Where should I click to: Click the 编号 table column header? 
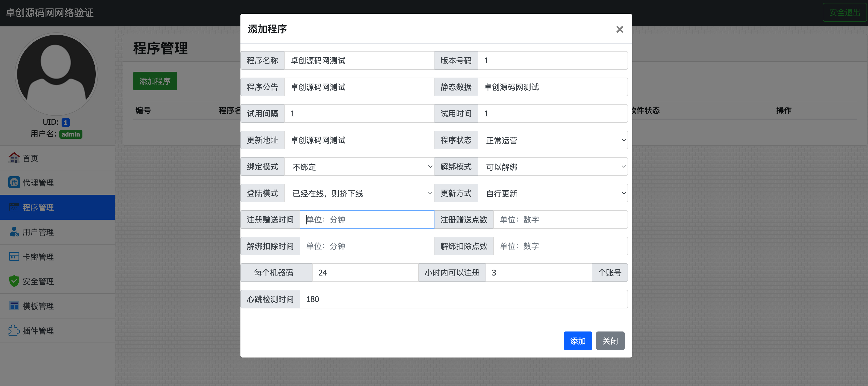143,110
